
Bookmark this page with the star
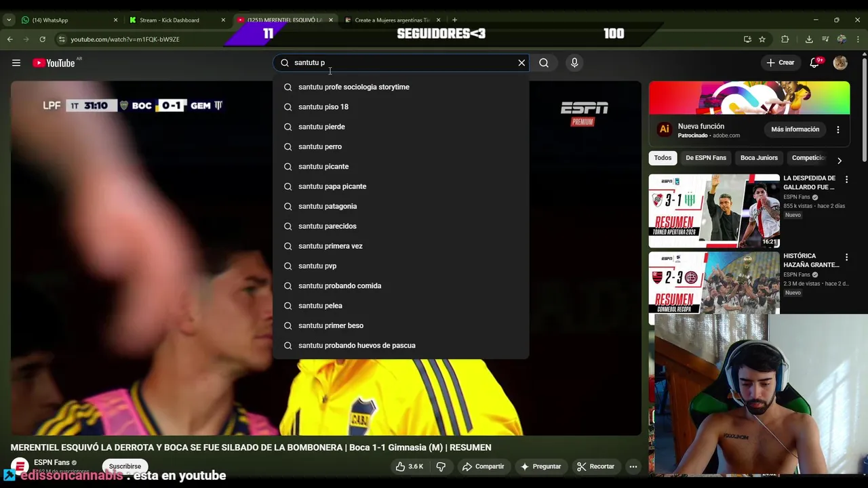(x=762, y=39)
